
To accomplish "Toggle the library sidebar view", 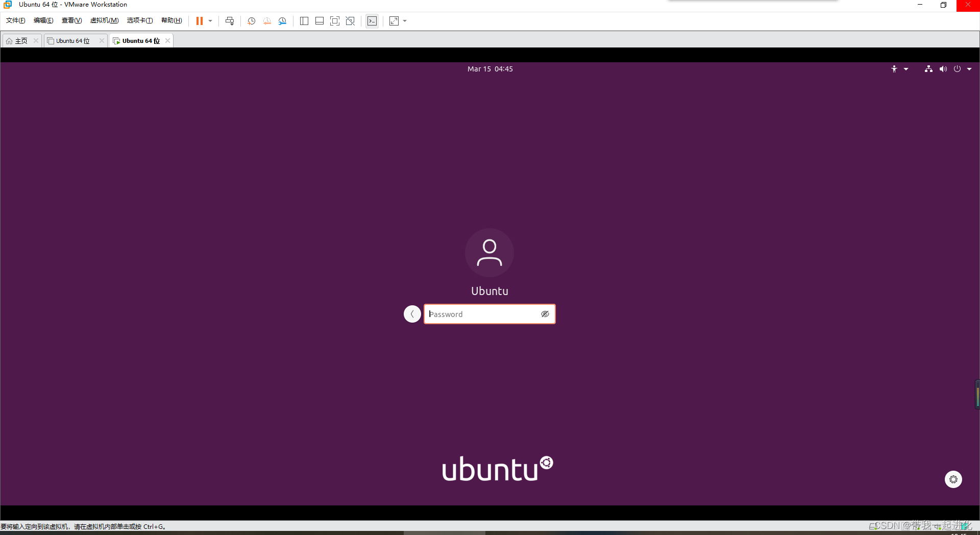I will (x=304, y=21).
